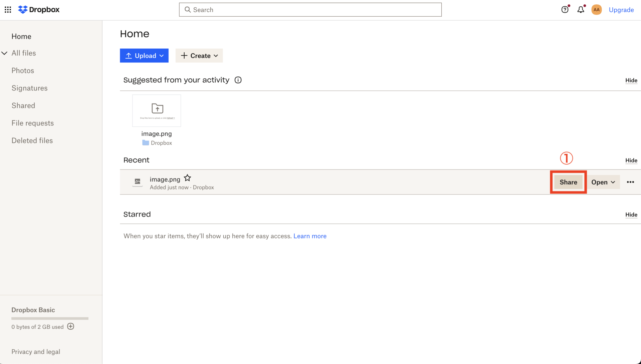
Task: Open the Create dropdown
Action: tap(199, 55)
